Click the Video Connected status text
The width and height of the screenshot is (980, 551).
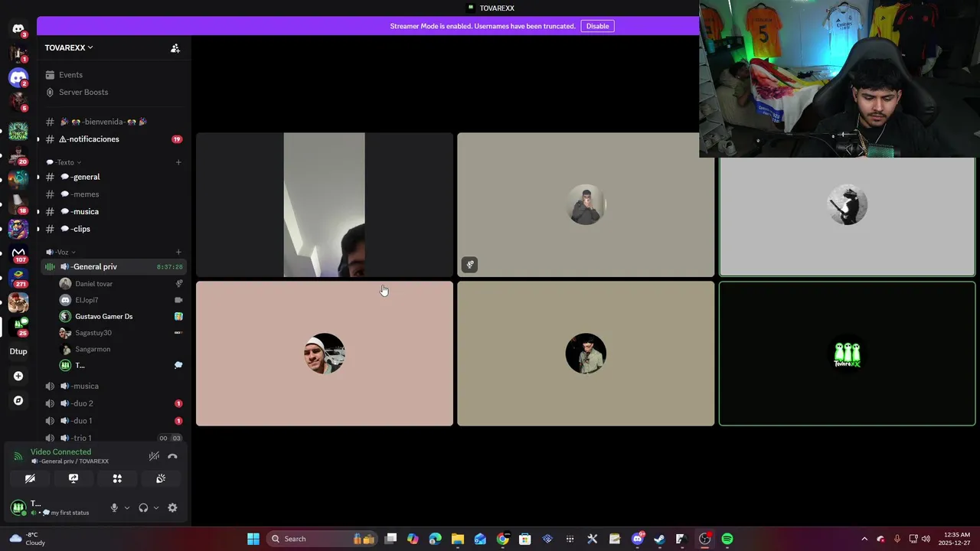(x=60, y=452)
